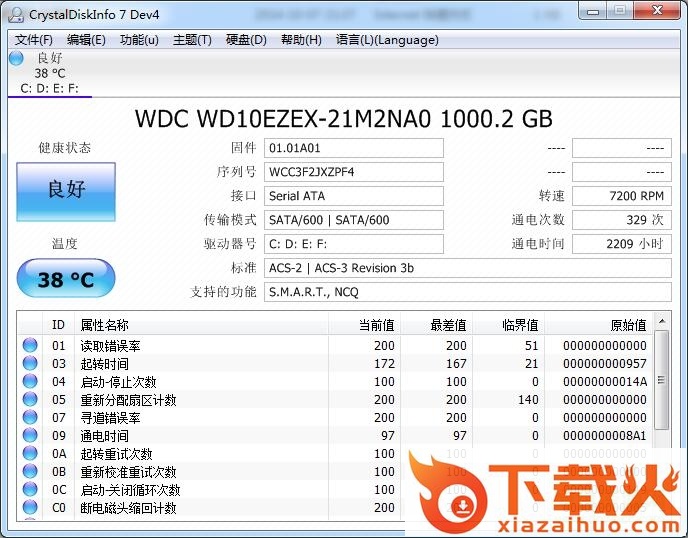Screen dimensions: 688x538
Task: Select the 起转重试次数 attribute name
Action: [116, 454]
